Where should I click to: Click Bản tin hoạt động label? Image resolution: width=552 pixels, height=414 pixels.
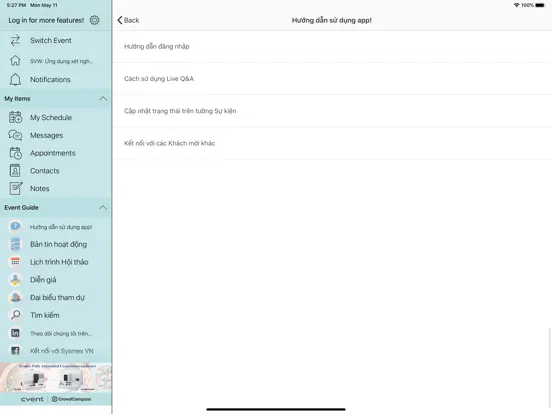tap(58, 244)
